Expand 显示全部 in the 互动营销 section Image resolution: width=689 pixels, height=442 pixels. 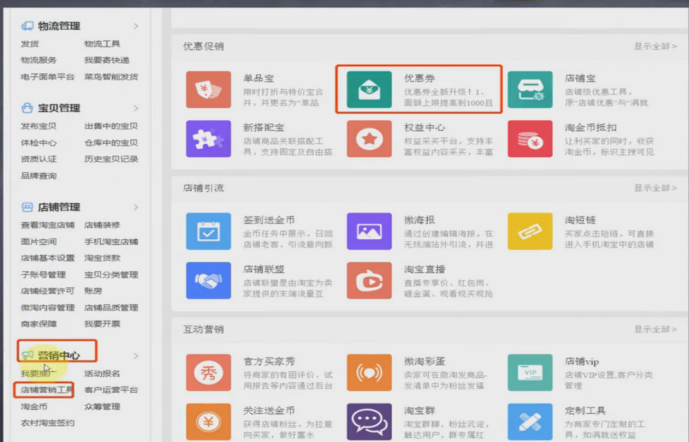coord(654,330)
